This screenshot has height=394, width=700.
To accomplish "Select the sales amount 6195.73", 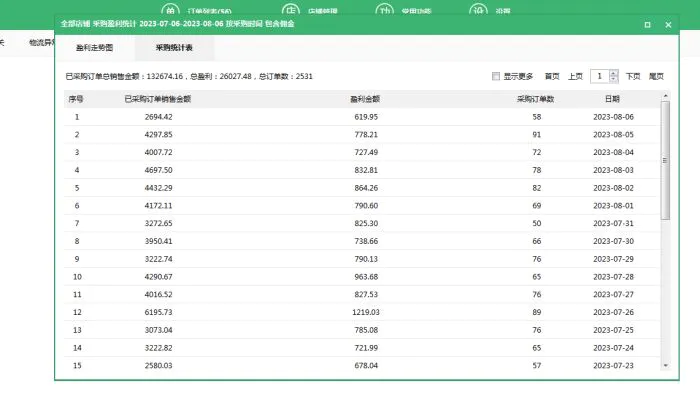I will tap(158, 312).
